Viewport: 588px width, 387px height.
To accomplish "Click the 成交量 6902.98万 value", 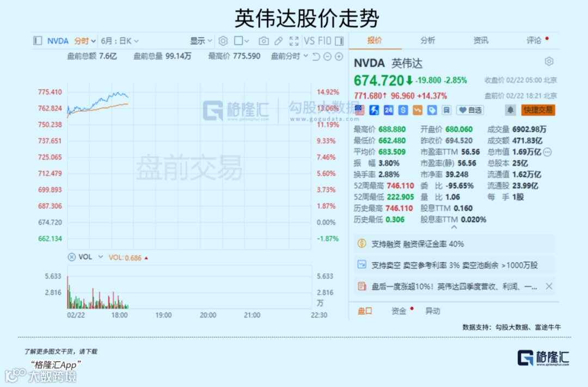I will pyautogui.click(x=529, y=129).
